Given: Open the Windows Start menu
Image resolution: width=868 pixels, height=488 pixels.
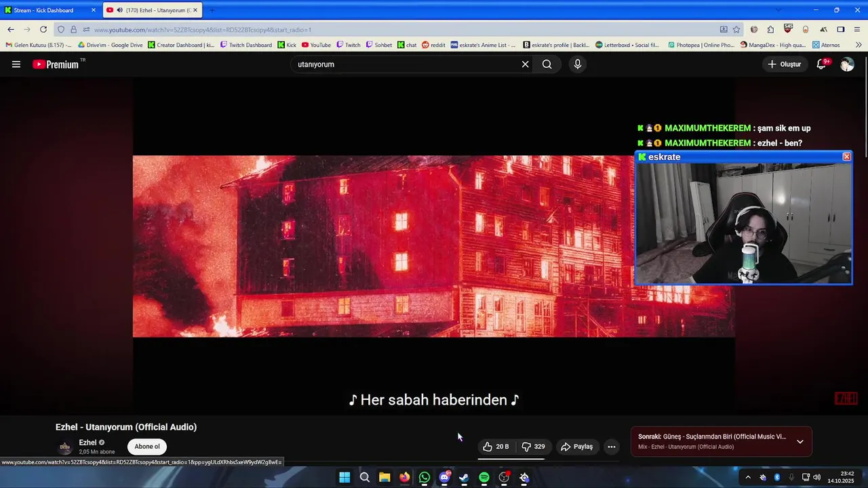Looking at the screenshot, I should pos(344,478).
